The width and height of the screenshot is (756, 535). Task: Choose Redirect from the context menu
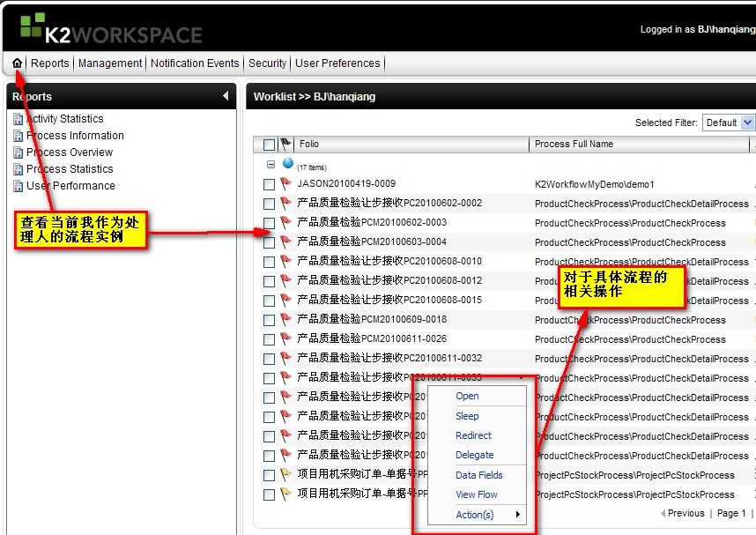[473, 435]
